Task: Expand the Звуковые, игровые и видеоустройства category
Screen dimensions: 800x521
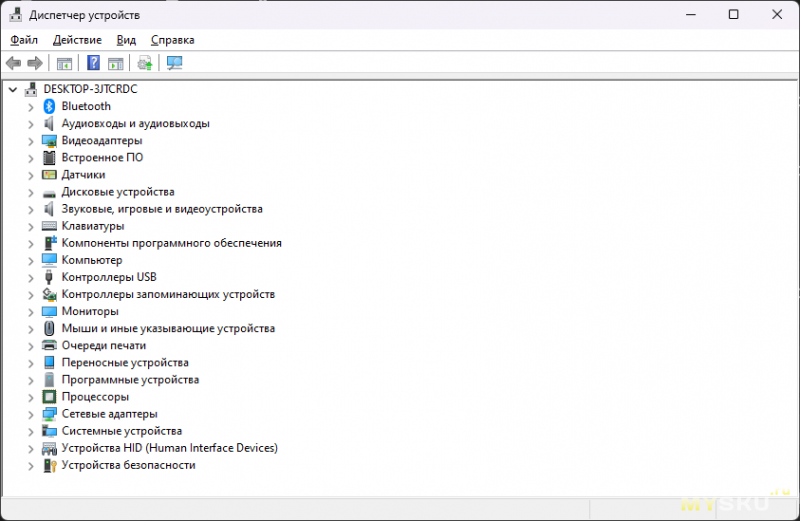Action: [31, 210]
